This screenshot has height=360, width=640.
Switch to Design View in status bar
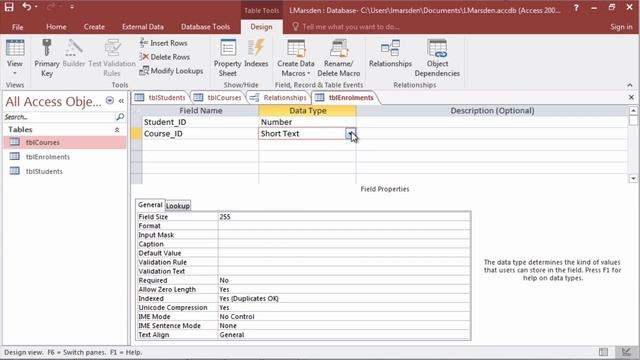tap(626, 352)
